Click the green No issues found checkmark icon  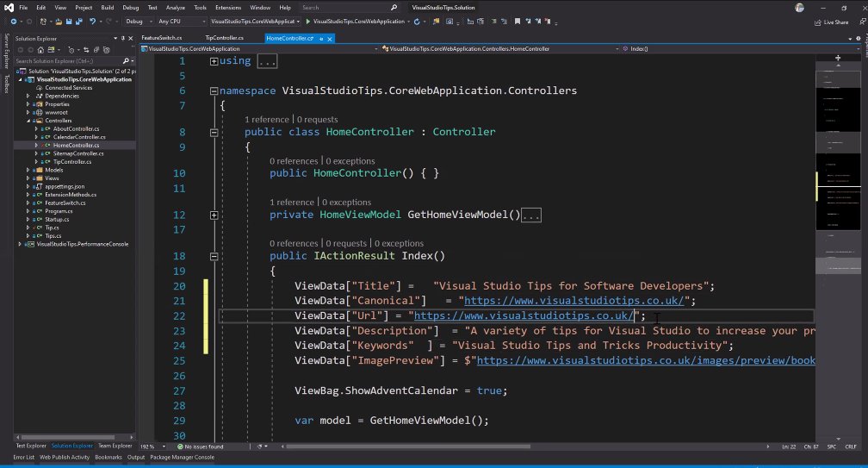180,446
